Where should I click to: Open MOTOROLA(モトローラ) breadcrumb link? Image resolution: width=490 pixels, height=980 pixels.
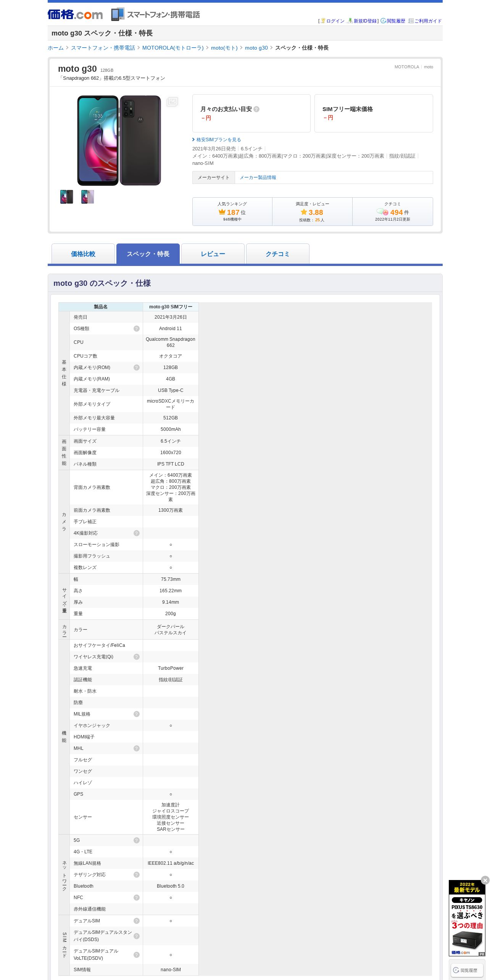pos(173,48)
